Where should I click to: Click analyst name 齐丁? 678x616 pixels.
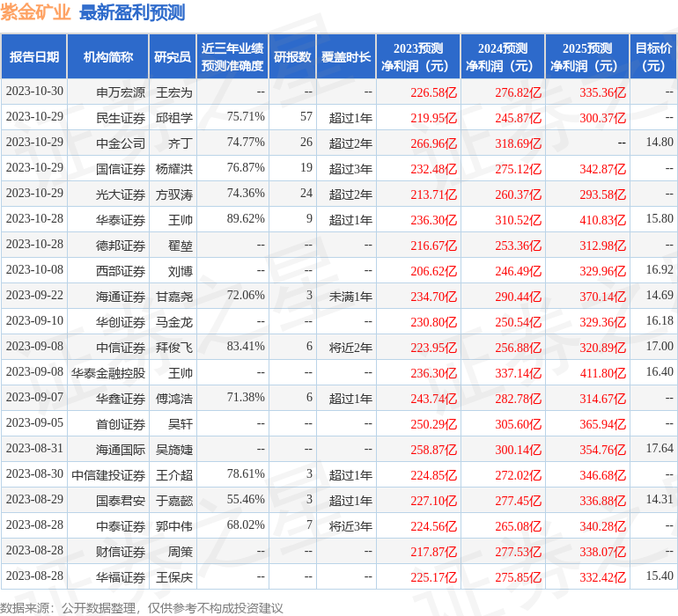click(181, 143)
